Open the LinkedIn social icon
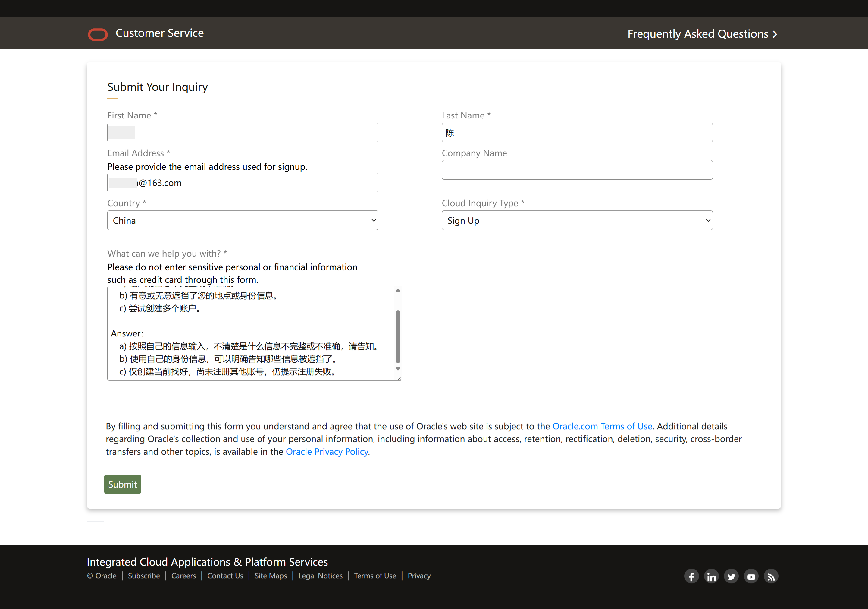 (712, 576)
